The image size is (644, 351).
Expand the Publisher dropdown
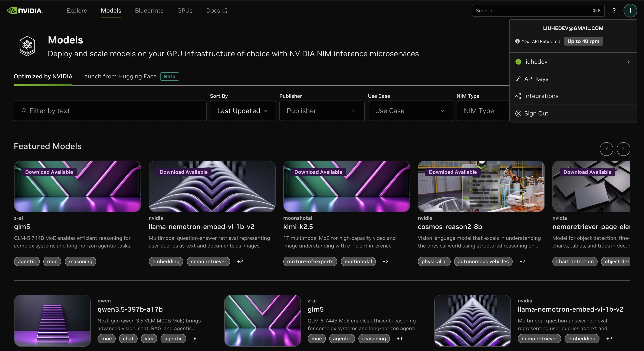pyautogui.click(x=322, y=111)
